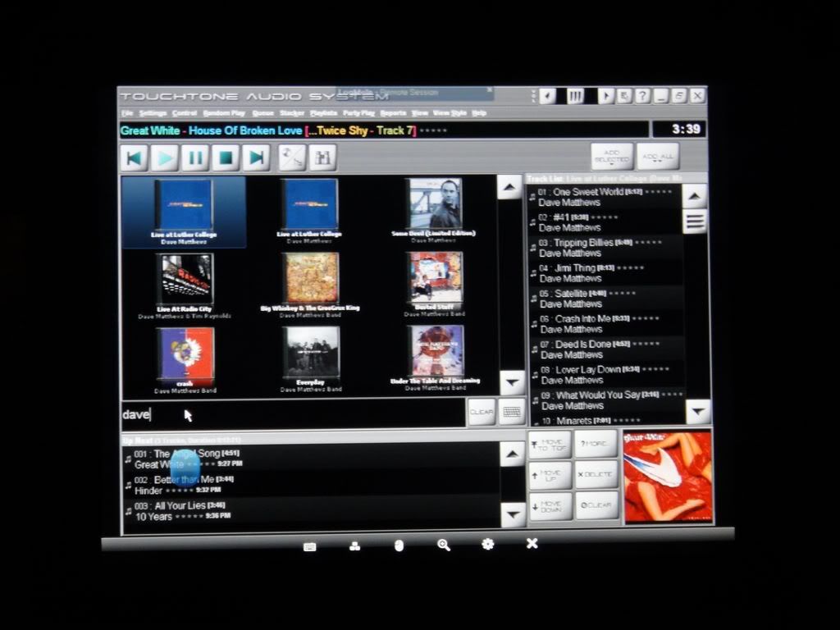This screenshot has width=840, height=630.
Task: Click the search field containing 'dave'
Action: pos(294,414)
